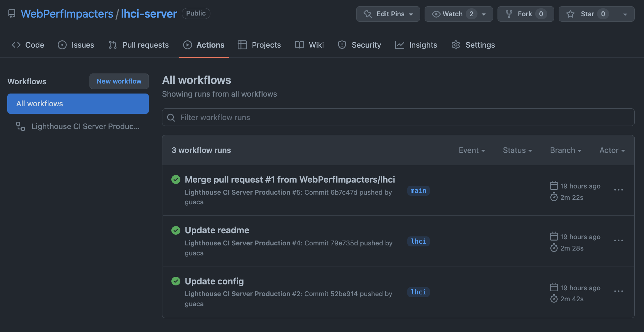Select the Actions tab
Viewport: 644px width, 332px height.
(x=204, y=45)
